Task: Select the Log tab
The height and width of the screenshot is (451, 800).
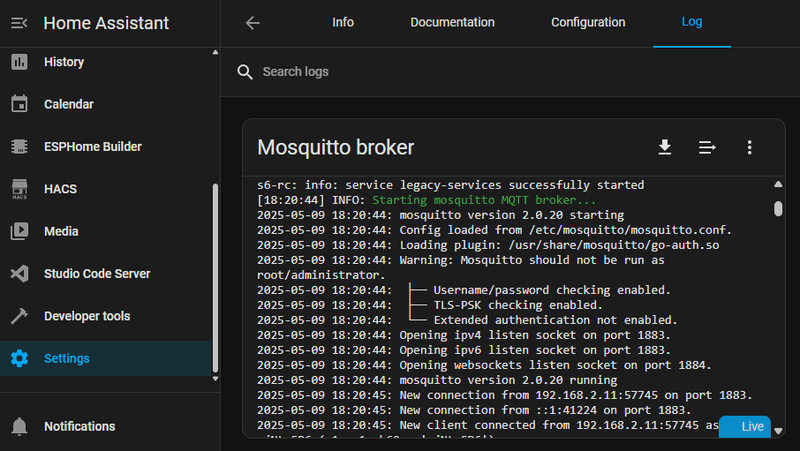Action: 692,22
